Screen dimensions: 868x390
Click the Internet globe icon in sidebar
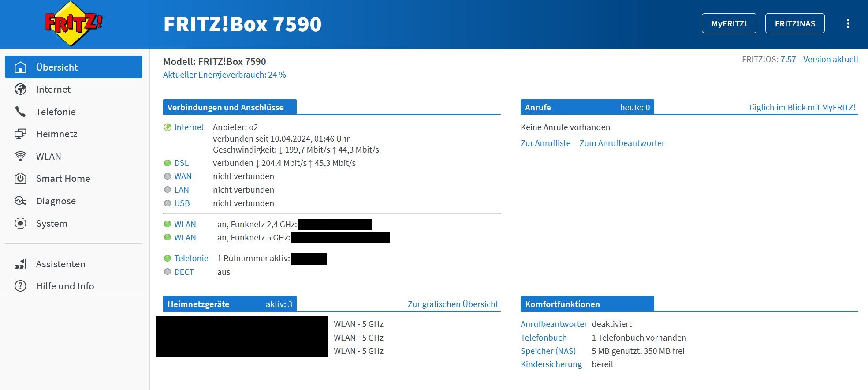pyautogui.click(x=20, y=89)
